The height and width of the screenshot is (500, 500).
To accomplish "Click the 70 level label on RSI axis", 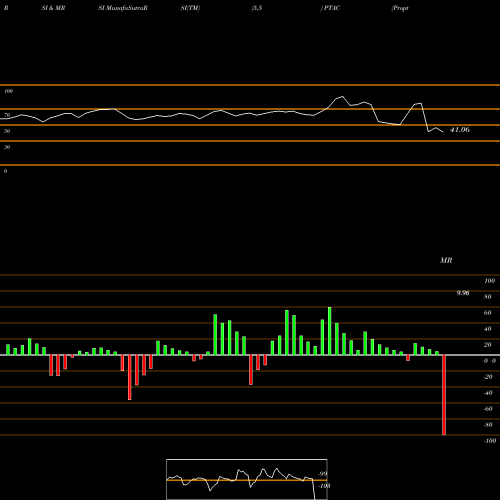I will pos(7,115).
